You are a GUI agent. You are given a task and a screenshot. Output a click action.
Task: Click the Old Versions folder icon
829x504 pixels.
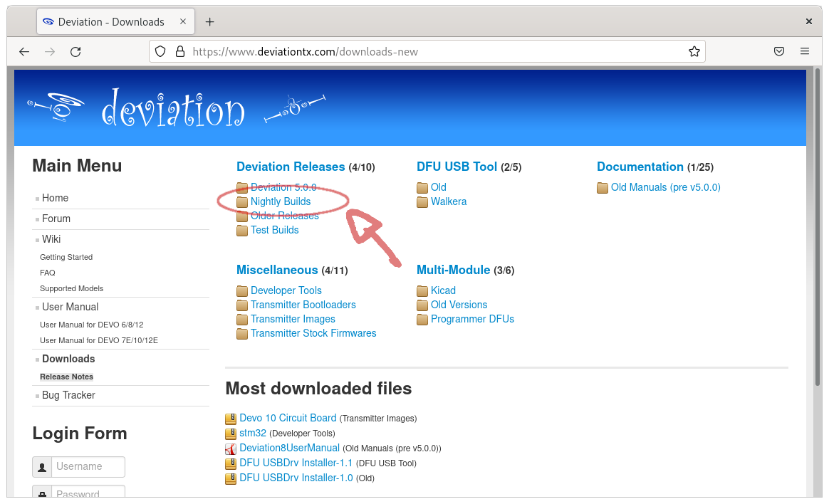click(x=422, y=305)
